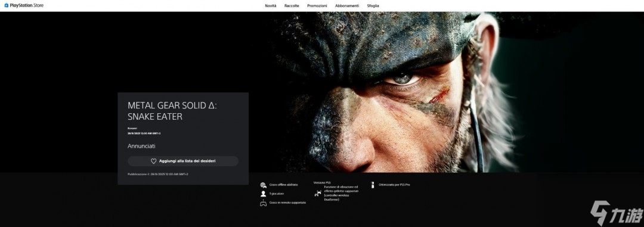Click the remote play controller icon
Image resolution: width=644 pixels, height=227 pixels.
264,203
